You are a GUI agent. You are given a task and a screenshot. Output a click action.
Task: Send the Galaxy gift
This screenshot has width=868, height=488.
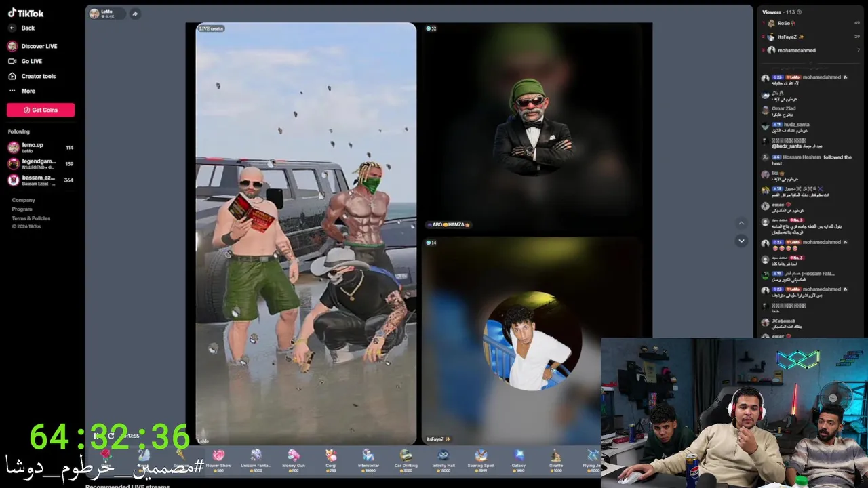519,460
